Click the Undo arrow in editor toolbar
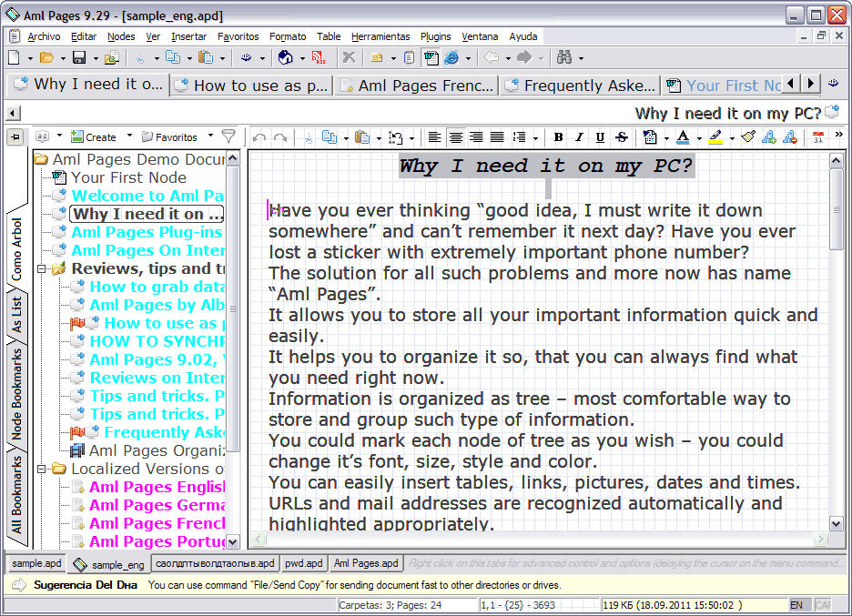 (259, 137)
